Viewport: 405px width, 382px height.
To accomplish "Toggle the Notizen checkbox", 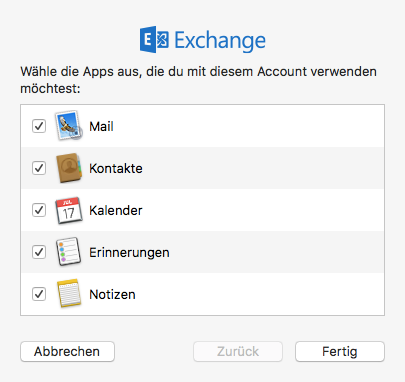I will coord(39,294).
